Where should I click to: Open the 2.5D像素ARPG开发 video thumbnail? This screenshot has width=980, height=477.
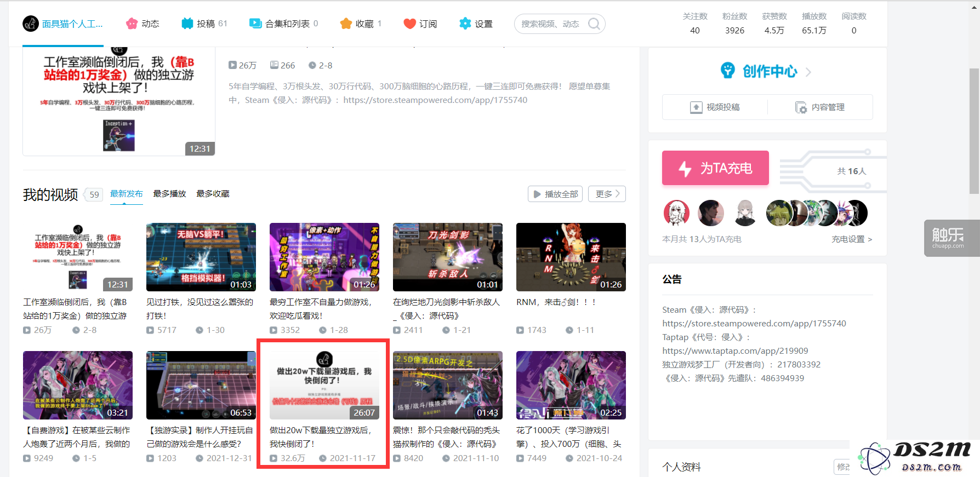pyautogui.click(x=448, y=385)
